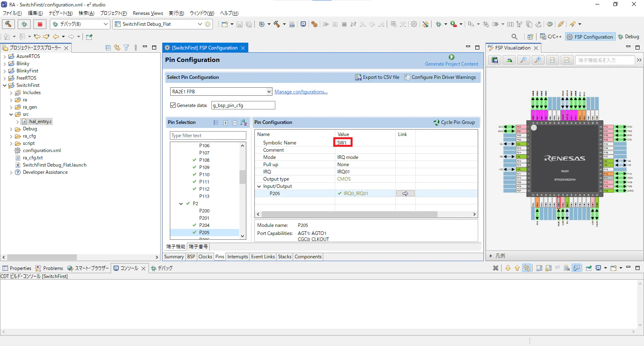
Task: Expand the Debug folder node
Action: click(11, 129)
